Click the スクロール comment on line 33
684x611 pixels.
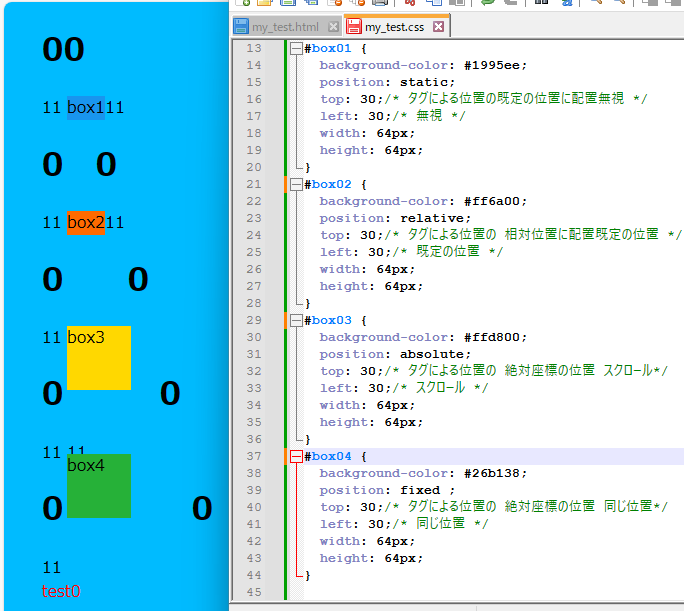tap(441, 388)
